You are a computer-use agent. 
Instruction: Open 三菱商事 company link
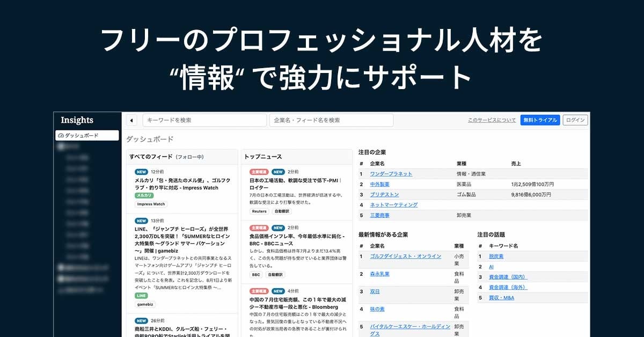380,215
